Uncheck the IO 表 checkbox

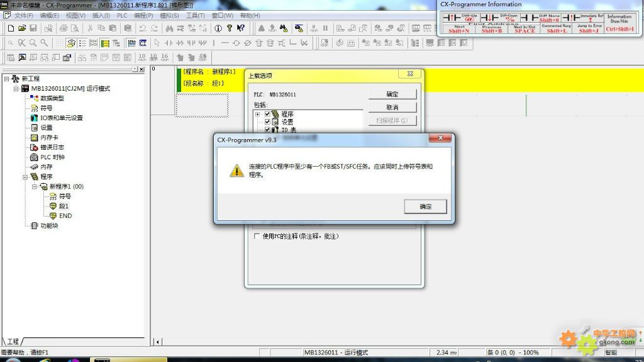click(267, 130)
